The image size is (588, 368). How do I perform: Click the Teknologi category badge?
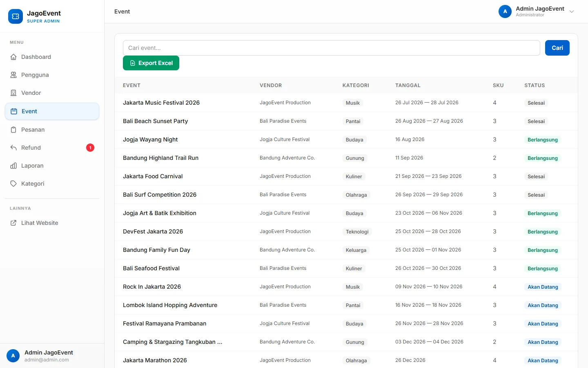(357, 232)
